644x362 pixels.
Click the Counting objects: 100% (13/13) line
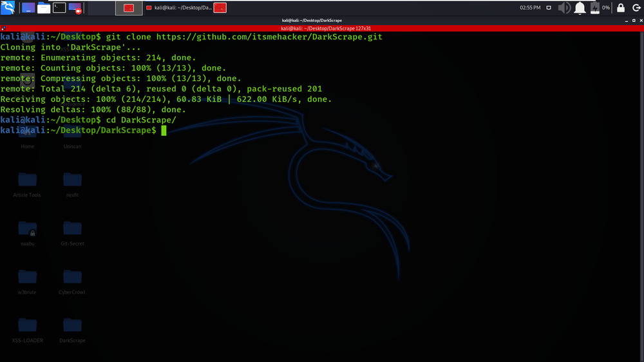click(x=113, y=68)
